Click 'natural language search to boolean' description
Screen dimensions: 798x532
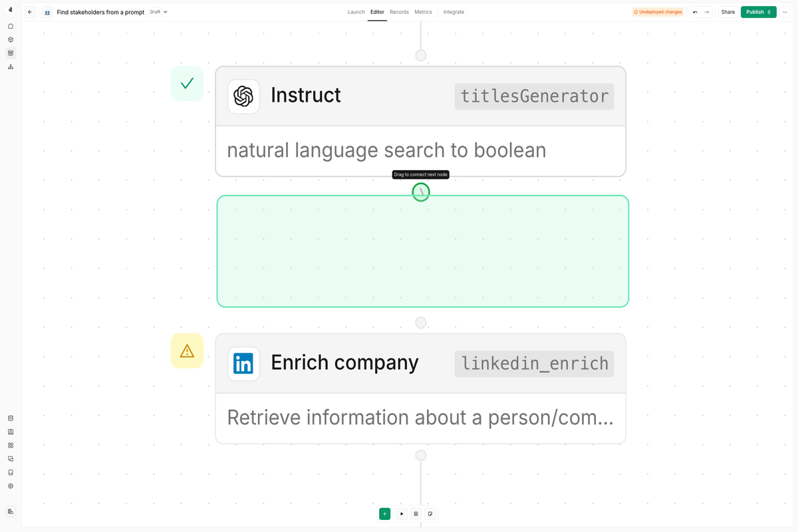(386, 151)
